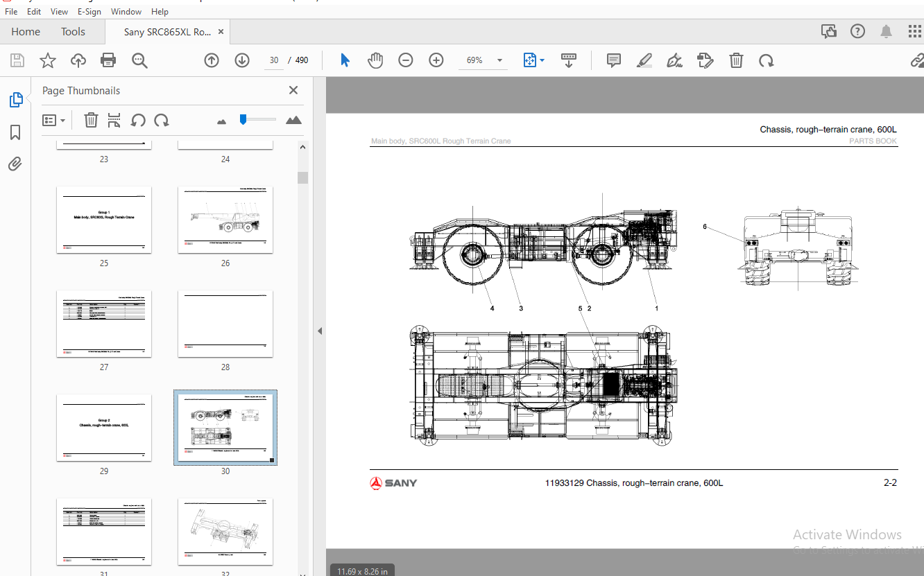Viewport: 924px width, 576px height.
Task: Select page 30 thumbnail
Action: pyautogui.click(x=225, y=427)
